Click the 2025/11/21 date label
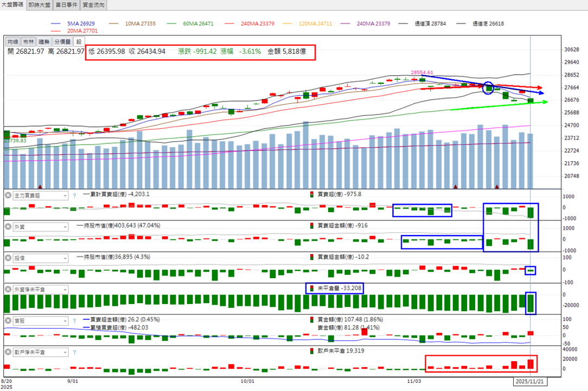The height and width of the screenshot is (391, 588). tap(529, 381)
